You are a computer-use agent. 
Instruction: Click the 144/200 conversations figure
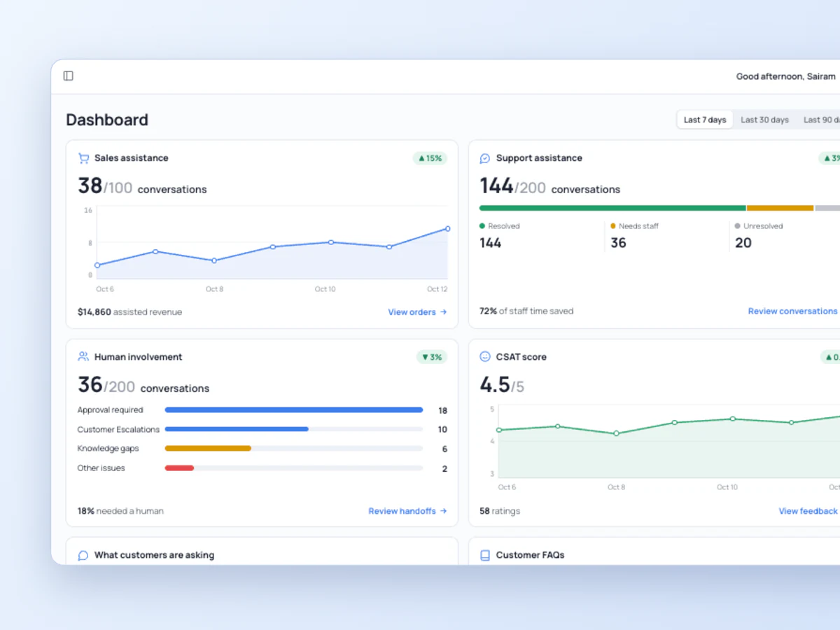click(549, 187)
